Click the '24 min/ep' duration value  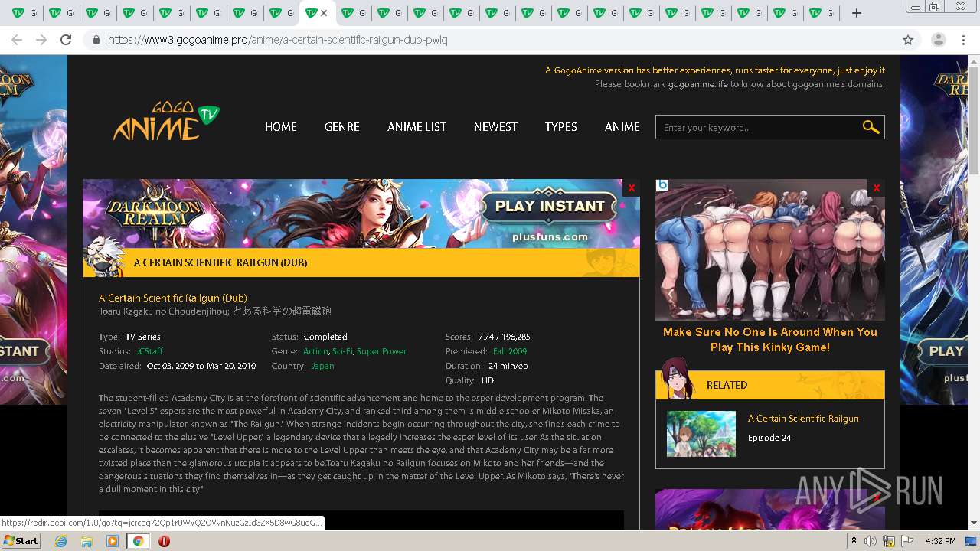pos(508,366)
